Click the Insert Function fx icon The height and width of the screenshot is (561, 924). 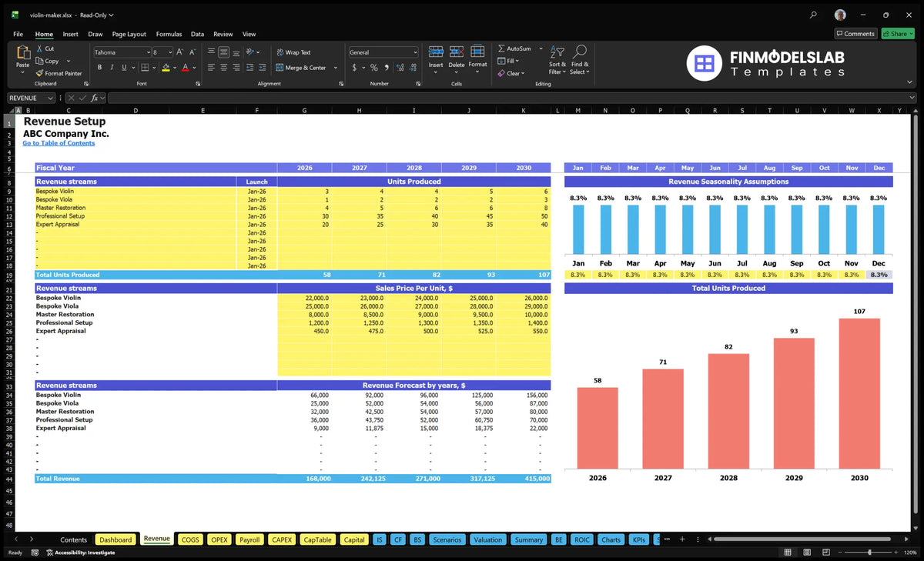95,98
